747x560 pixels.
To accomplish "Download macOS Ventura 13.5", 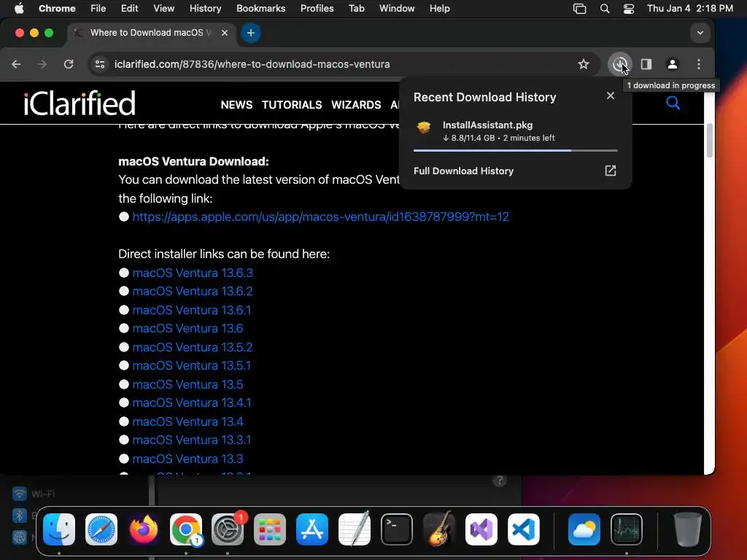I will tap(187, 384).
